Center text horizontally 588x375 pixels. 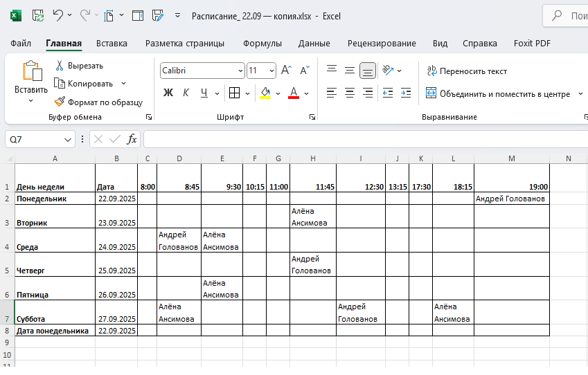[x=350, y=93]
